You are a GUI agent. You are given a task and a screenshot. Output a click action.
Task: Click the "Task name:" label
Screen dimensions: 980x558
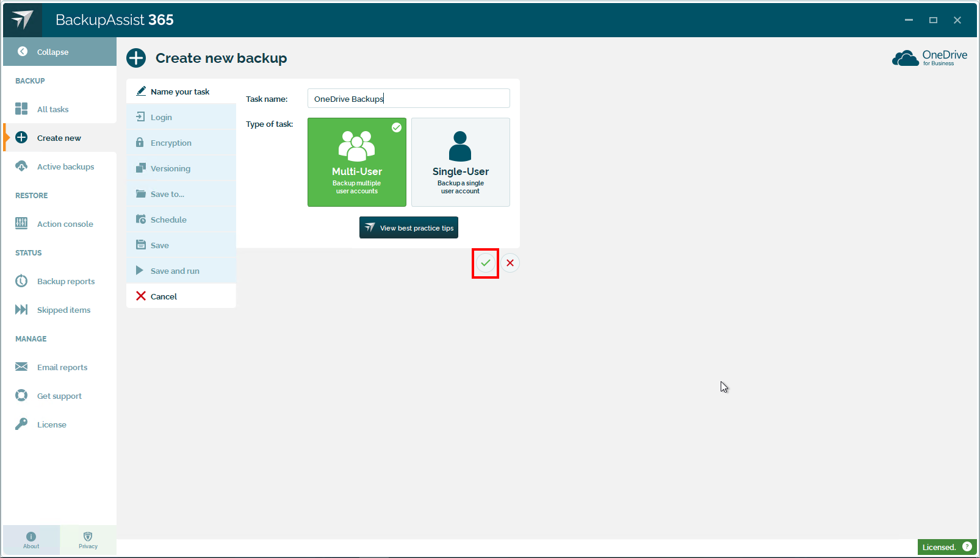tap(267, 99)
